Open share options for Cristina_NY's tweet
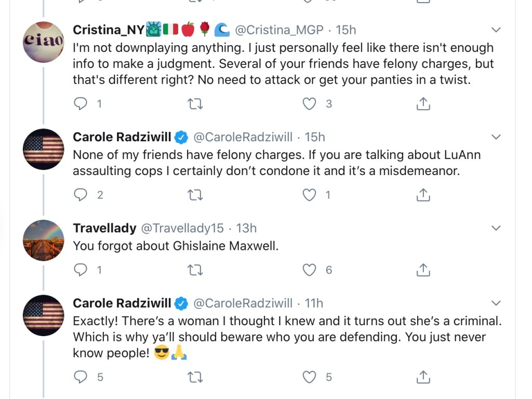The height and width of the screenshot is (399, 532). point(423,103)
